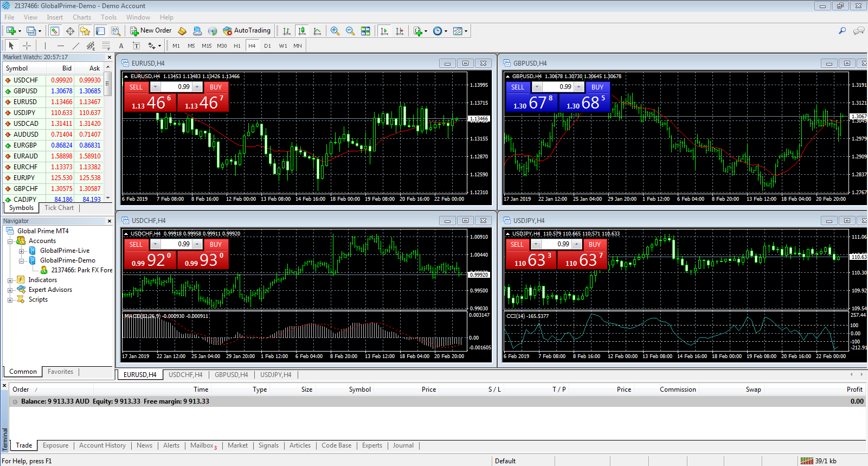Switch timeframe to MN

[x=298, y=46]
